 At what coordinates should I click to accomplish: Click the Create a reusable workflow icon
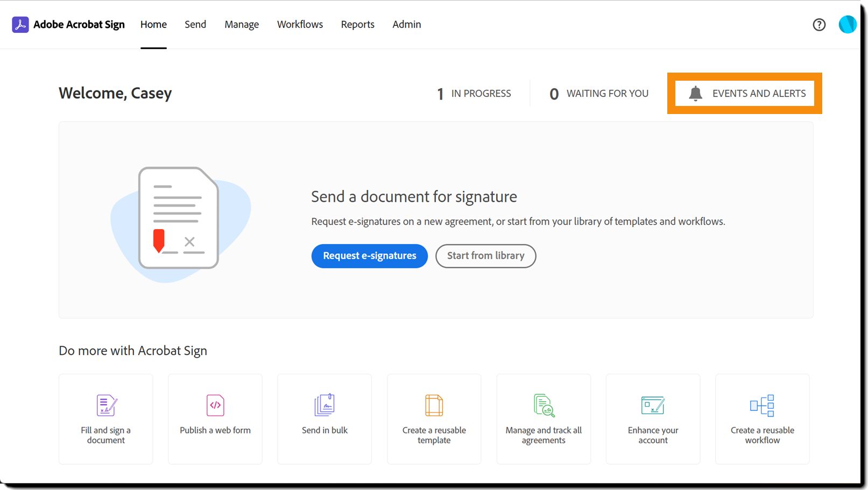click(762, 406)
